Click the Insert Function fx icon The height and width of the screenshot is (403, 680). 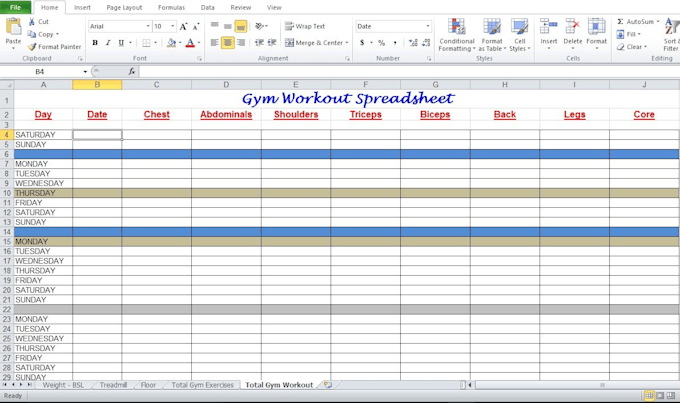coord(132,72)
